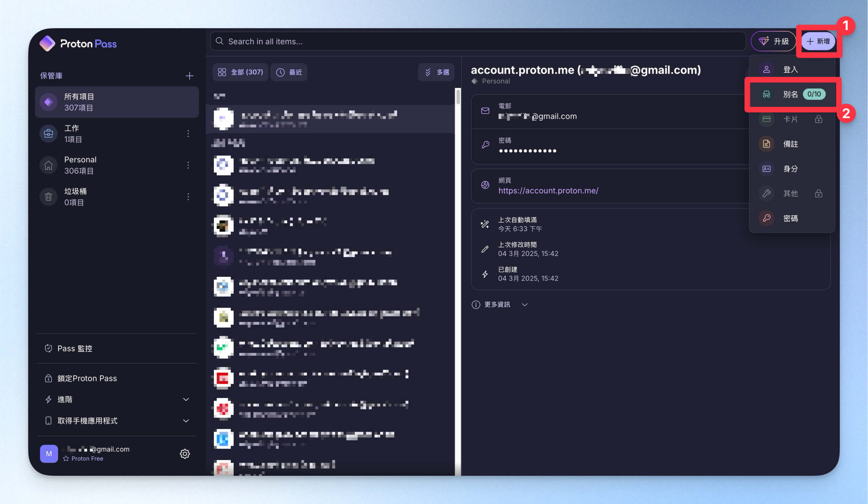Image resolution: width=868 pixels, height=504 pixels.
Task: Open settings gear icon beside account email
Action: 185,453
